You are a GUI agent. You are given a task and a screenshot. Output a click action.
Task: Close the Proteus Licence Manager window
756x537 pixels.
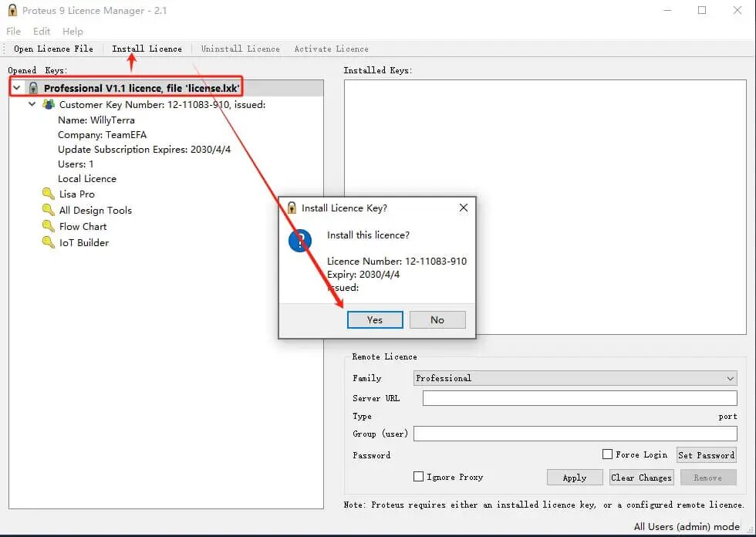(737, 10)
